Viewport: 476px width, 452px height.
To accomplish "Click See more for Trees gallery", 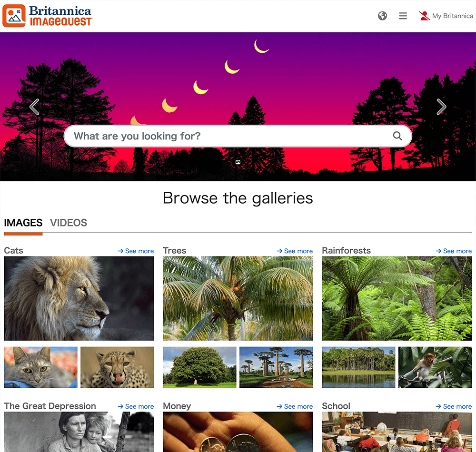I will 295,251.
